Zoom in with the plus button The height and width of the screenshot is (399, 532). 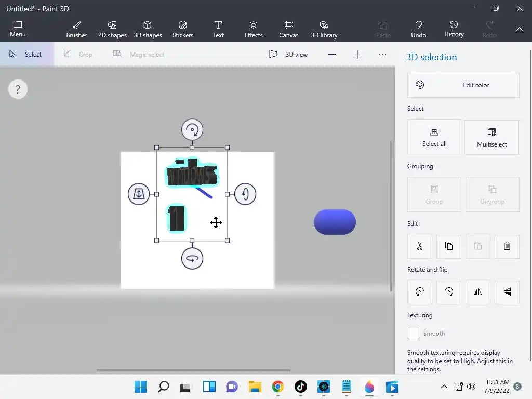pyautogui.click(x=357, y=54)
